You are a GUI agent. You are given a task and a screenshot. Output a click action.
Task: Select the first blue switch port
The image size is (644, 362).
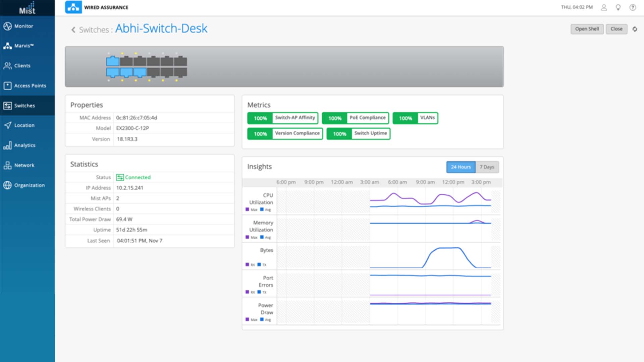[x=113, y=61]
